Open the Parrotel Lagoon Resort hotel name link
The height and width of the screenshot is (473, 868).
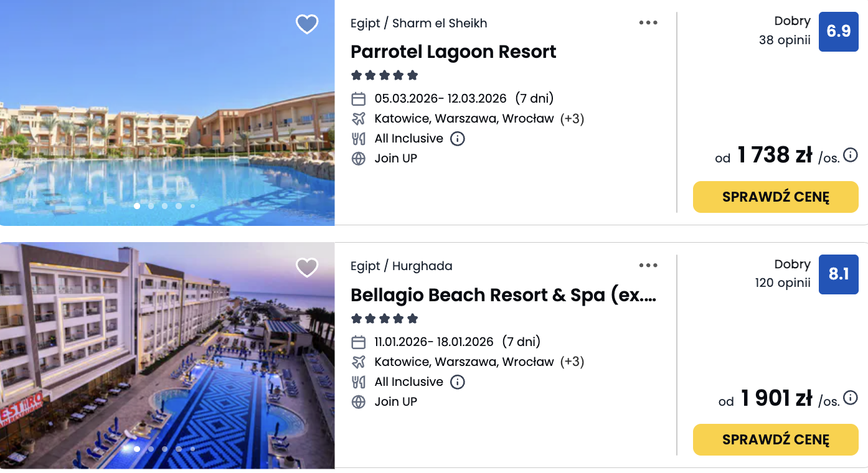coord(454,52)
